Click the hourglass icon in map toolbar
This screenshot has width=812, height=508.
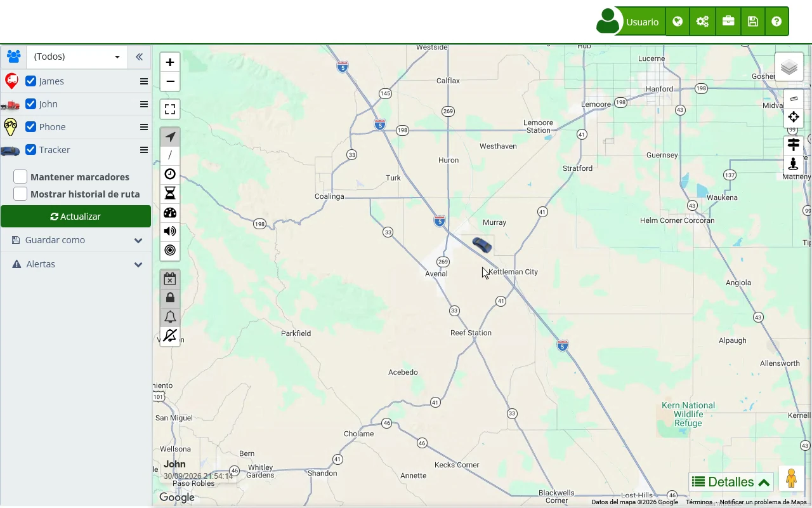click(170, 194)
